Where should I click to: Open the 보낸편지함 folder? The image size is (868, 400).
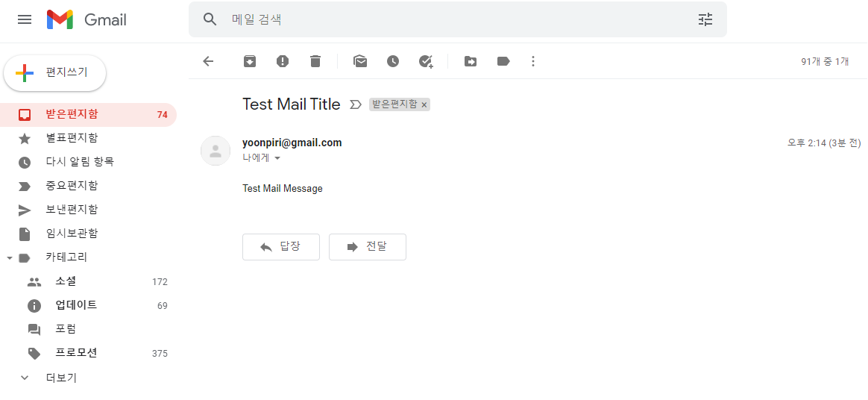89,210
